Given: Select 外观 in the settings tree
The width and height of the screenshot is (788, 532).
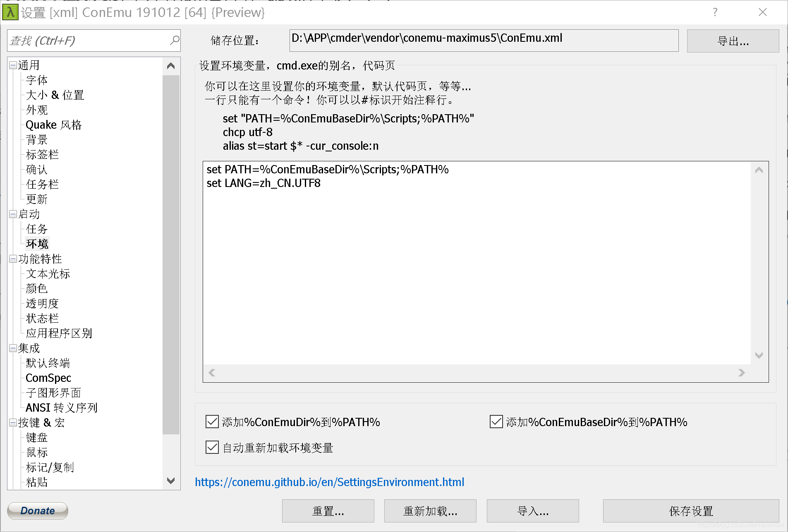Looking at the screenshot, I should (37, 110).
